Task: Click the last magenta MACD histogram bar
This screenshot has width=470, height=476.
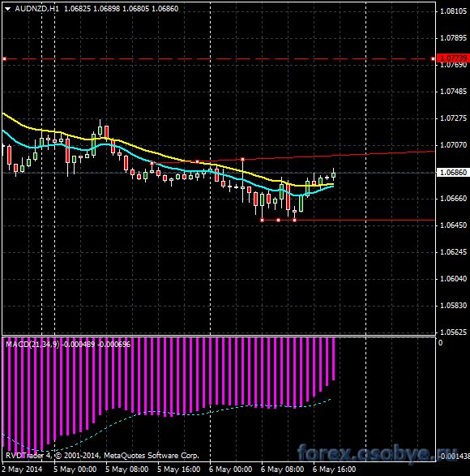Action: tap(334, 358)
